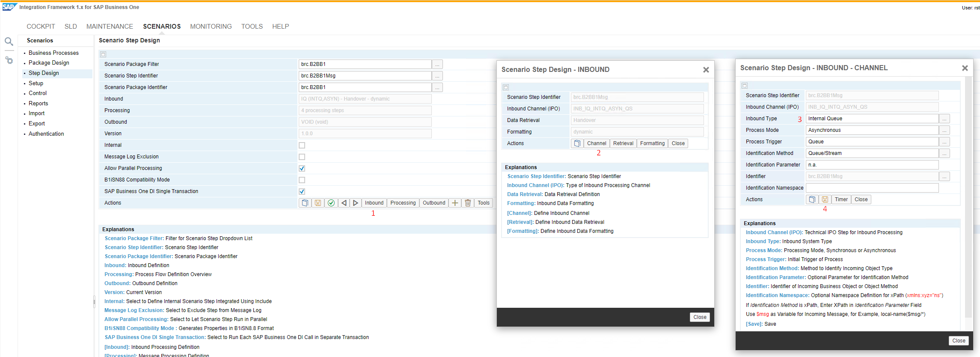
Task: Click the Processing button in main Actions
Action: 403,203
